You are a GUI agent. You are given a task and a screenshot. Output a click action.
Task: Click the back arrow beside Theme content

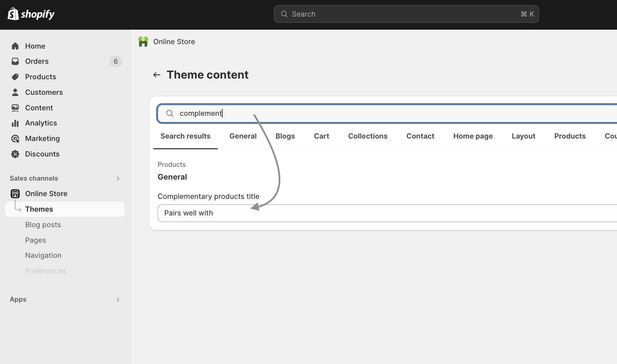(157, 75)
